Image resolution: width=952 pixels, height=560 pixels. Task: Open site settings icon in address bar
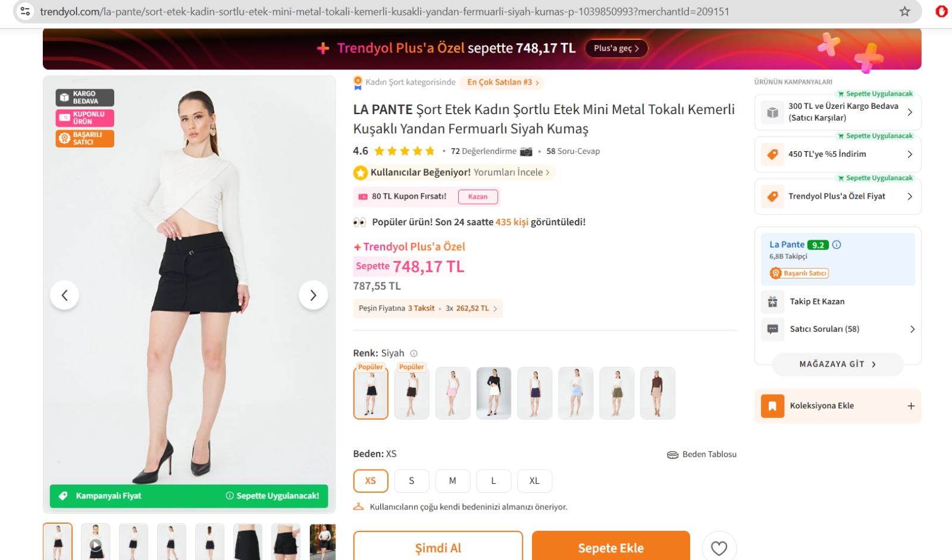pyautogui.click(x=25, y=11)
